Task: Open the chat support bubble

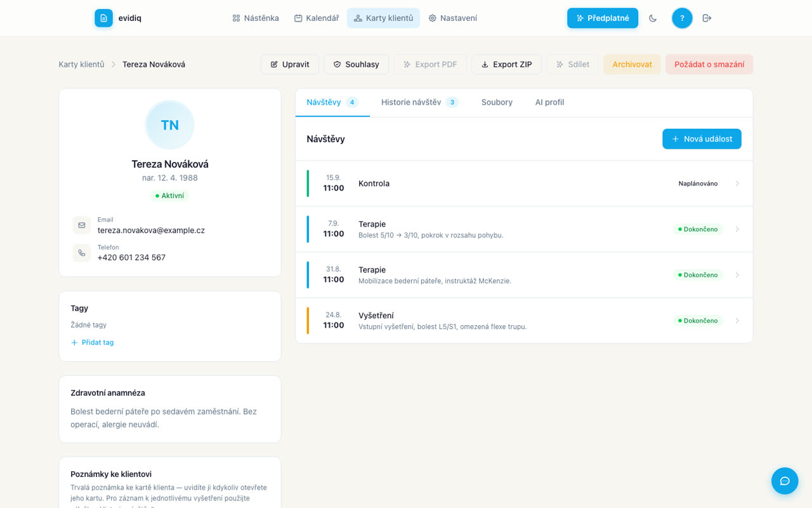Action: click(x=785, y=481)
